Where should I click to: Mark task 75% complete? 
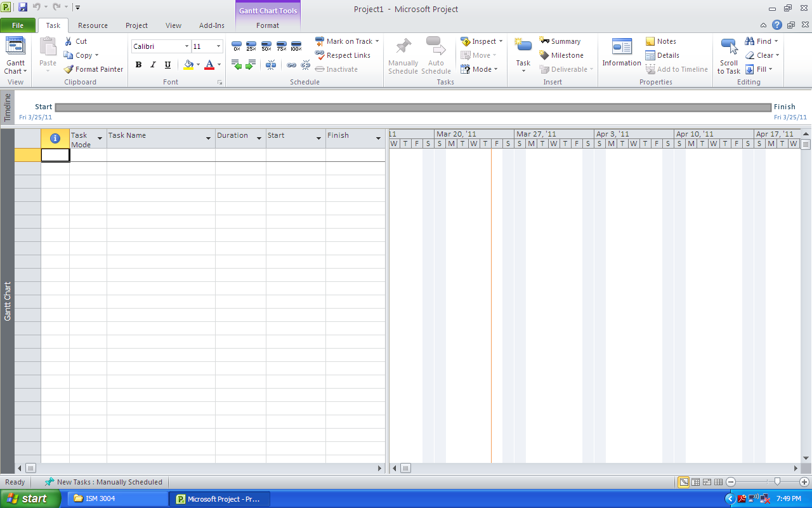pos(281,46)
